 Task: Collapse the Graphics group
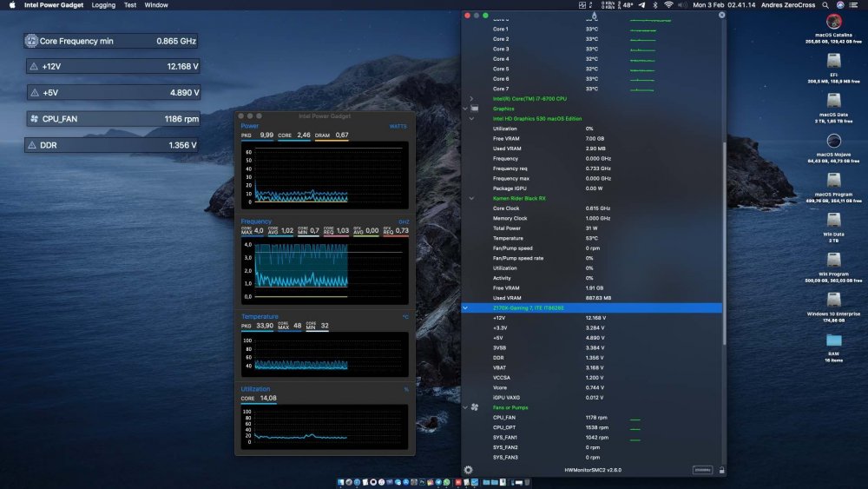coord(465,109)
